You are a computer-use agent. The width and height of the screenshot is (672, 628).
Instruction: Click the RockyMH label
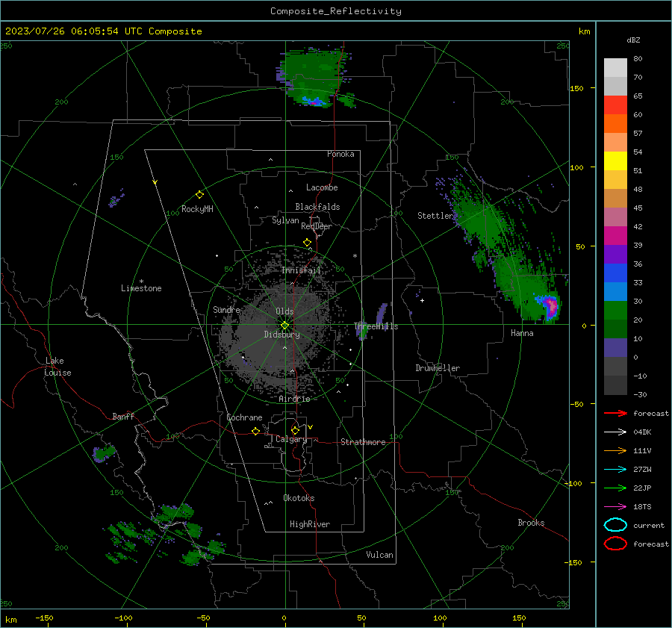pyautogui.click(x=197, y=209)
